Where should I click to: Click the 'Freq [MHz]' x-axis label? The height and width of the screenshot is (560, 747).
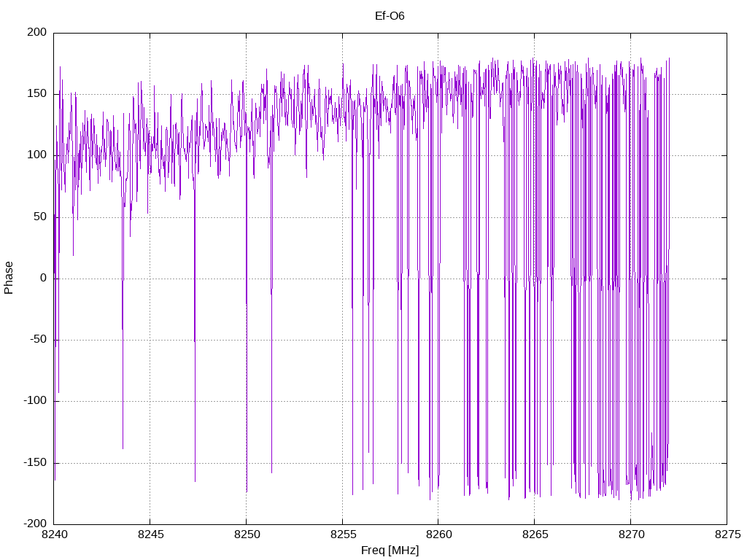click(390, 551)
